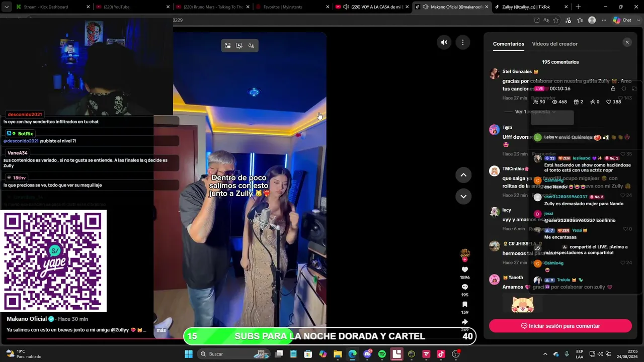Open File Explorer from the taskbar

pos(338,354)
